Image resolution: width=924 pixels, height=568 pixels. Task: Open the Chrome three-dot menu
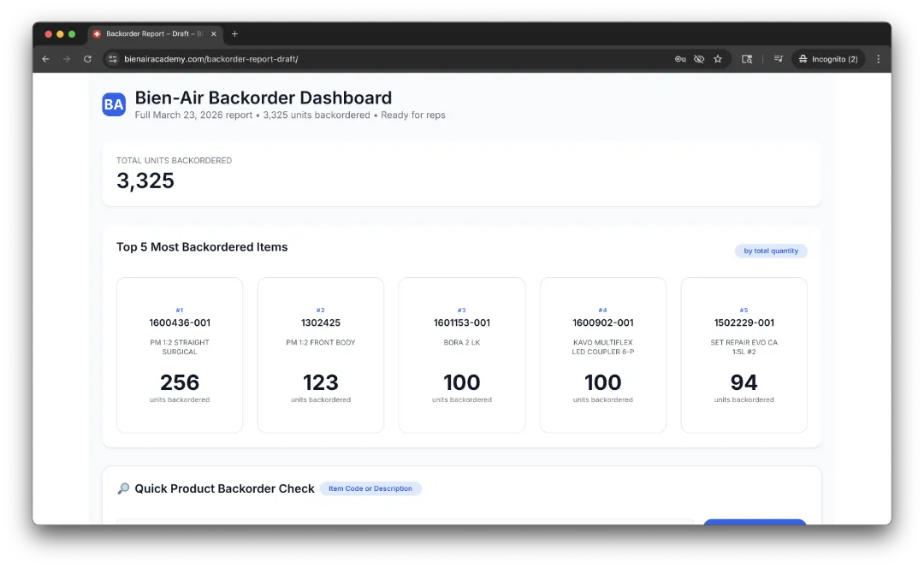(x=878, y=59)
